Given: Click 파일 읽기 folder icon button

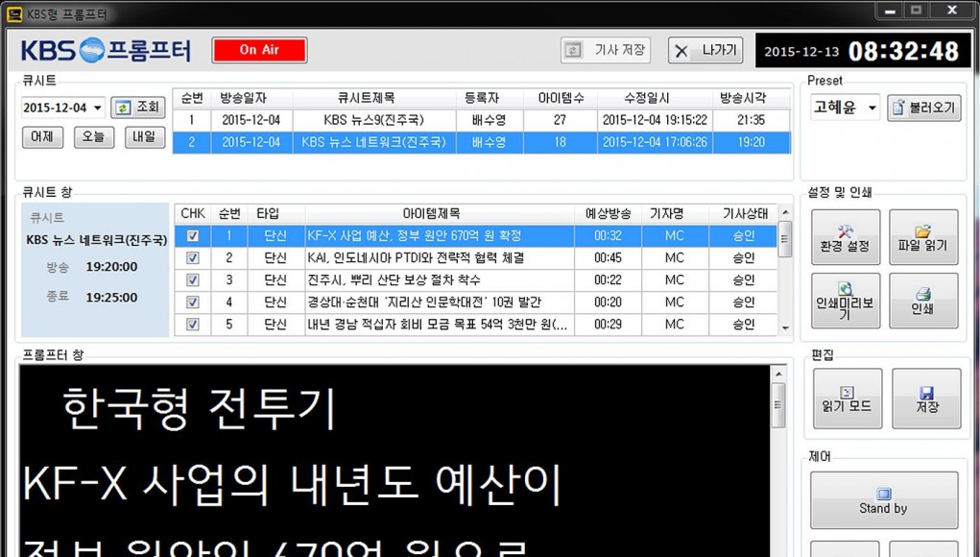Looking at the screenshot, I should (923, 237).
